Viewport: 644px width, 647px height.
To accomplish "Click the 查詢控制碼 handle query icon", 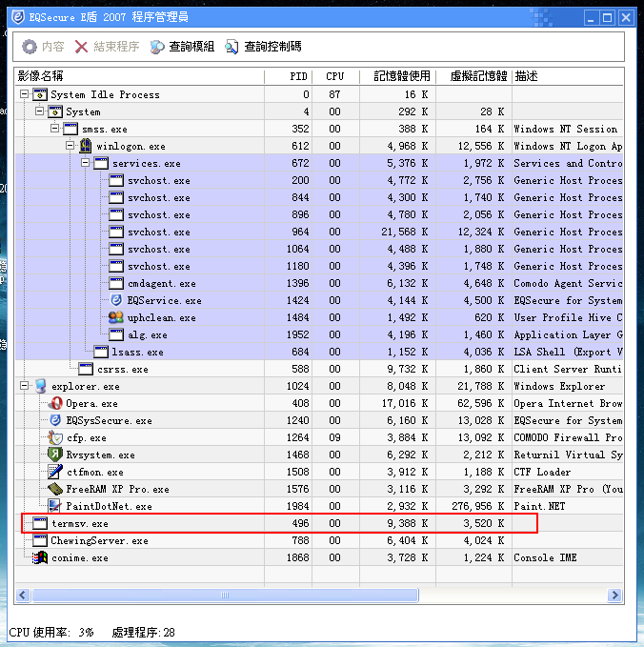I will [x=231, y=47].
